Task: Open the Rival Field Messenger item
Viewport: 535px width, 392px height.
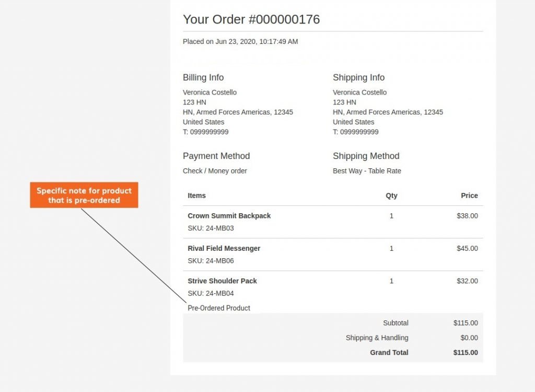Action: coord(224,248)
